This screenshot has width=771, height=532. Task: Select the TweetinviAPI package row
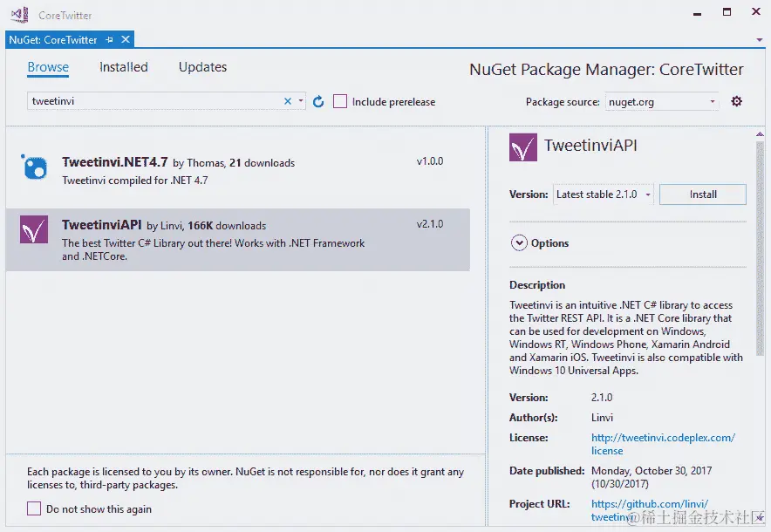(238, 240)
